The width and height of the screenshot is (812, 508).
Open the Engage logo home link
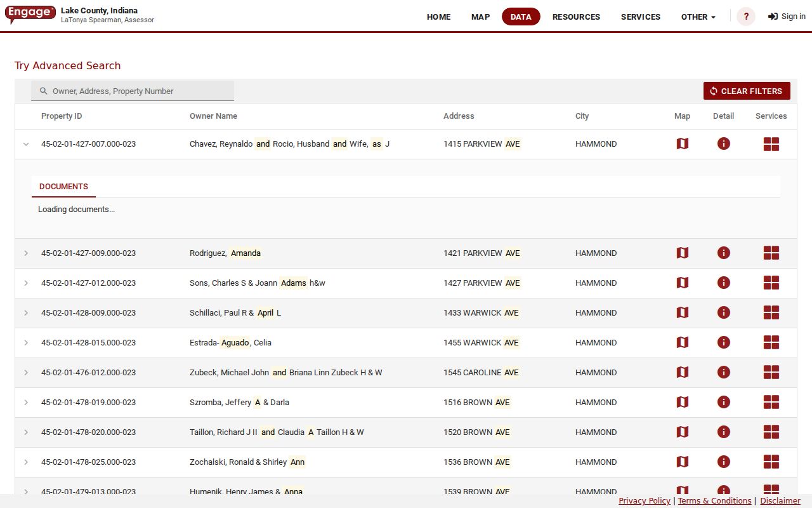coord(30,14)
